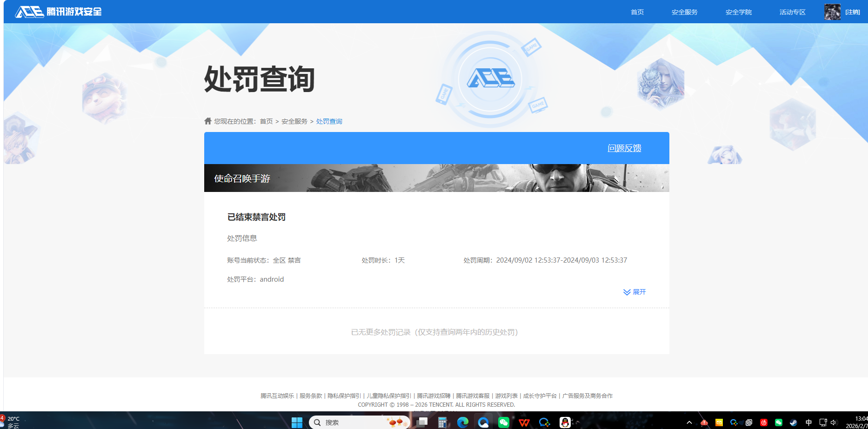The height and width of the screenshot is (429, 868).
Task: Go to 首页 in the top navigation
Action: click(637, 12)
